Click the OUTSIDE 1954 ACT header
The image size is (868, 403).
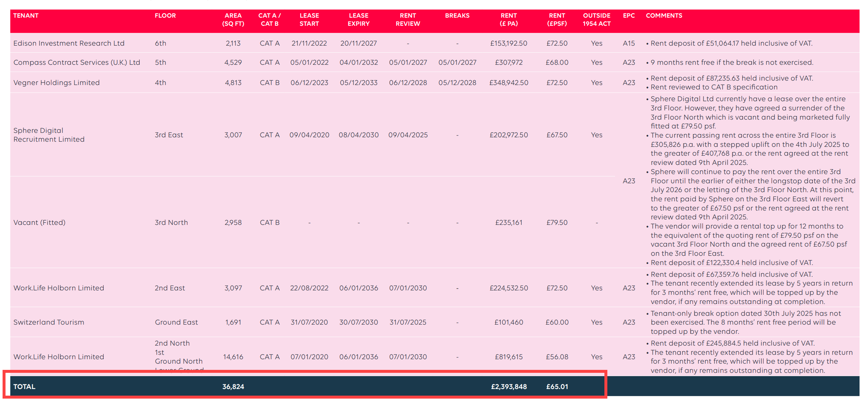pos(596,20)
